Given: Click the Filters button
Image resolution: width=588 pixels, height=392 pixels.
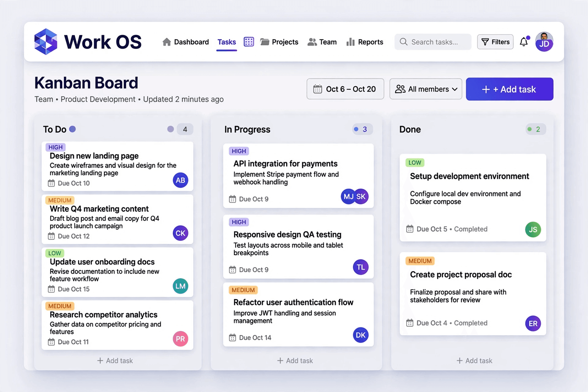Looking at the screenshot, I should (x=495, y=42).
